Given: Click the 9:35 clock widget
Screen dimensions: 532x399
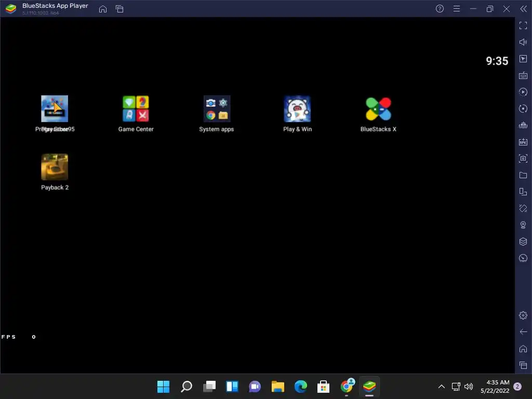Looking at the screenshot, I should pyautogui.click(x=497, y=61).
